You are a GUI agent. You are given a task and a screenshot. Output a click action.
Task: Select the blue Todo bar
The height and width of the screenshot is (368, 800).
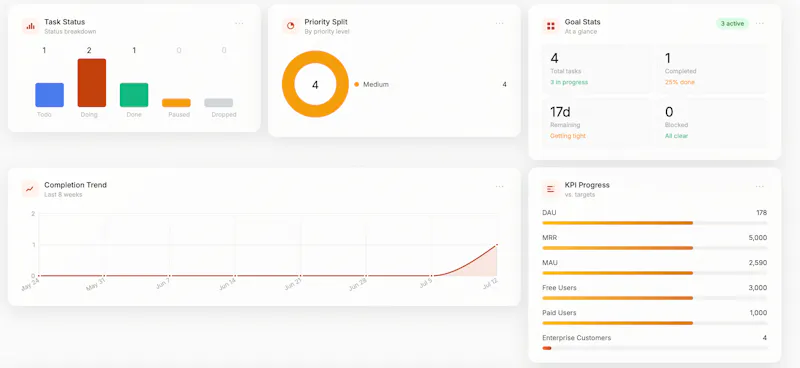tap(49, 95)
